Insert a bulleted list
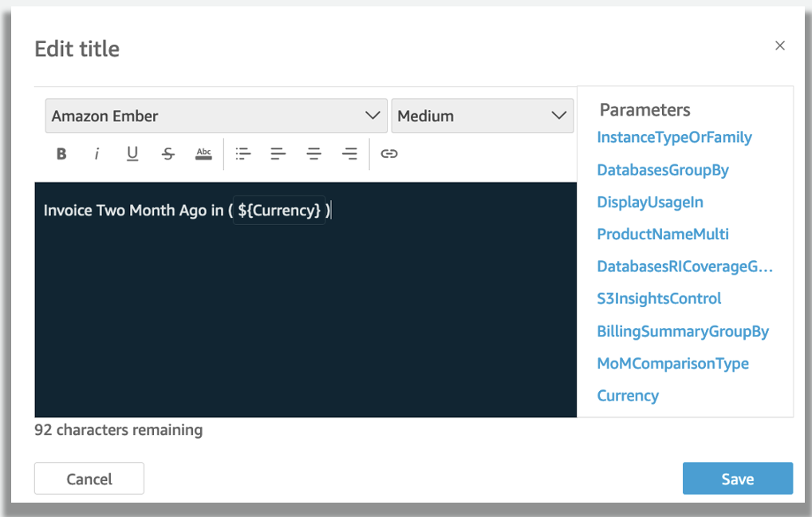This screenshot has height=517, width=812. [243, 154]
